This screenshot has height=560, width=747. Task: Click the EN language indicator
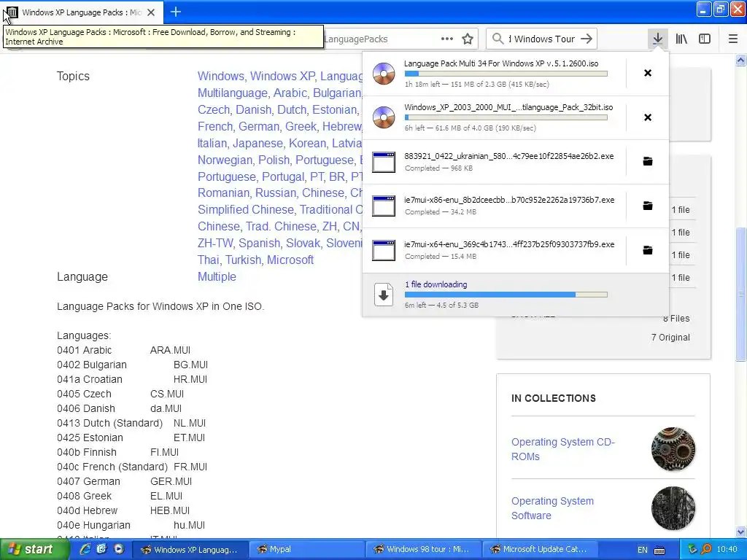pos(642,550)
